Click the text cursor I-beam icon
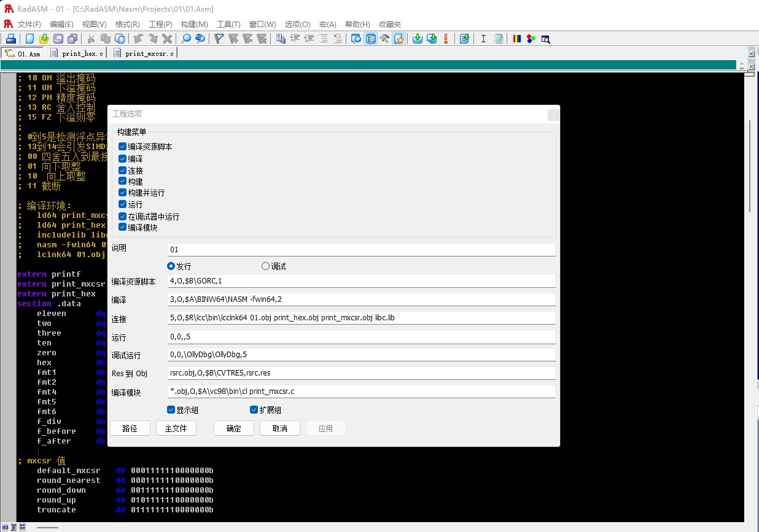This screenshot has width=759, height=532. [x=483, y=39]
